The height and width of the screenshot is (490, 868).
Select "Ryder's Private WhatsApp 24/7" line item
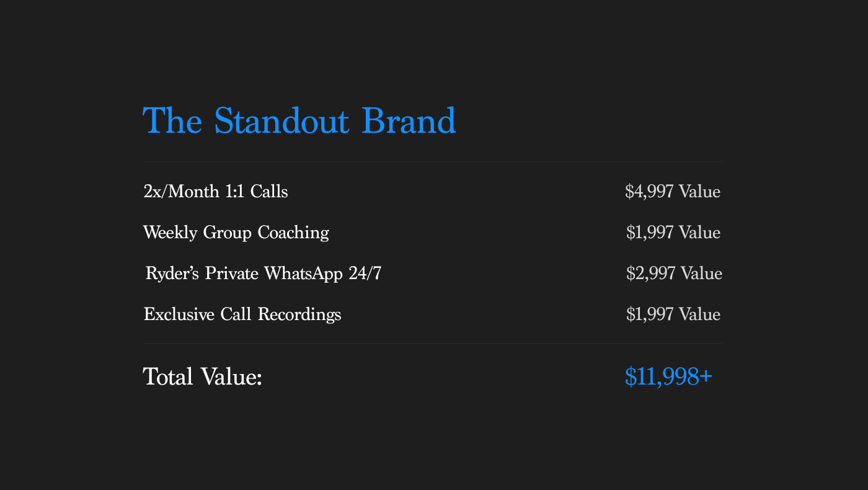click(x=263, y=274)
